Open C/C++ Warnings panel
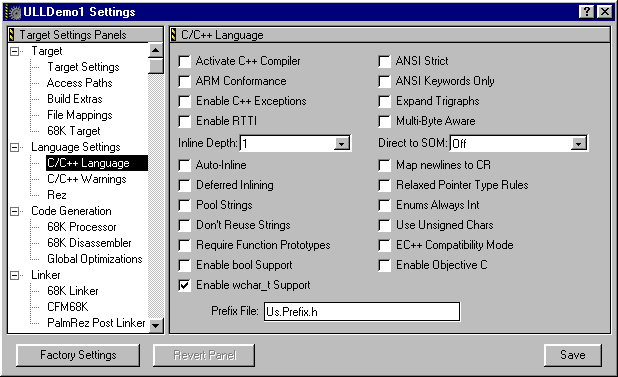618x377 pixels. click(x=87, y=179)
